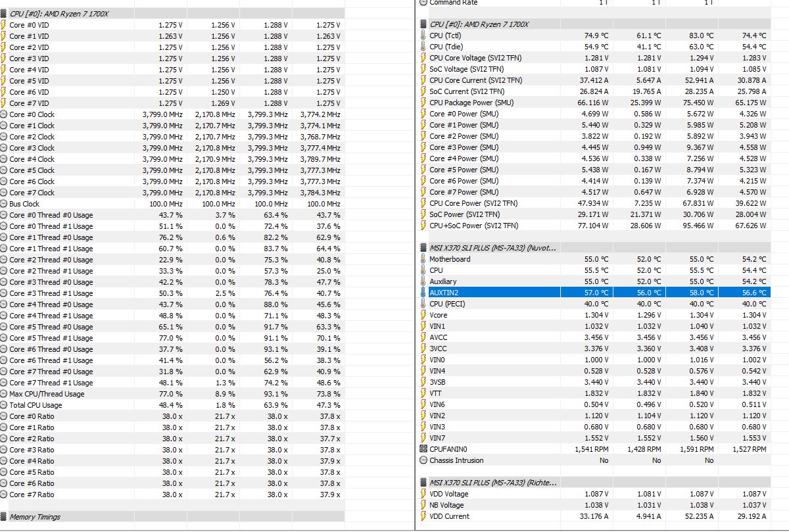Screen dimensions: 789x532
Task: Click the Command Rate clock icon
Action: pos(423,3)
